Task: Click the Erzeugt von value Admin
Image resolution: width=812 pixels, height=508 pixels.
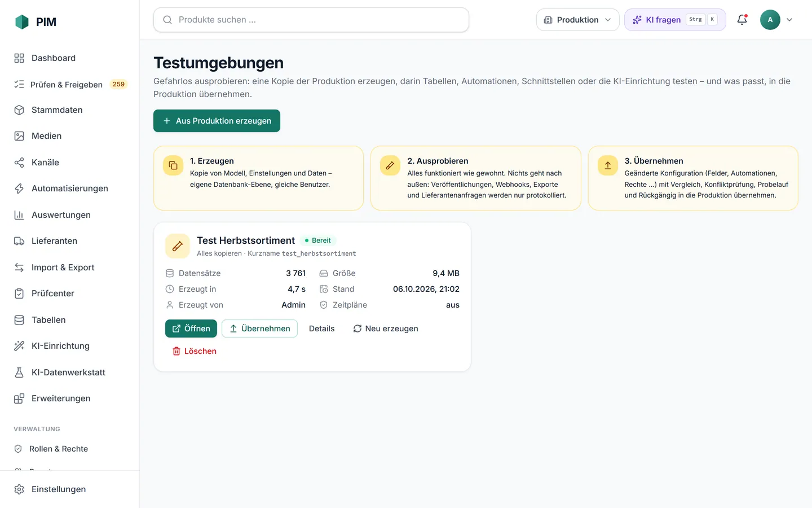Action: (294, 305)
